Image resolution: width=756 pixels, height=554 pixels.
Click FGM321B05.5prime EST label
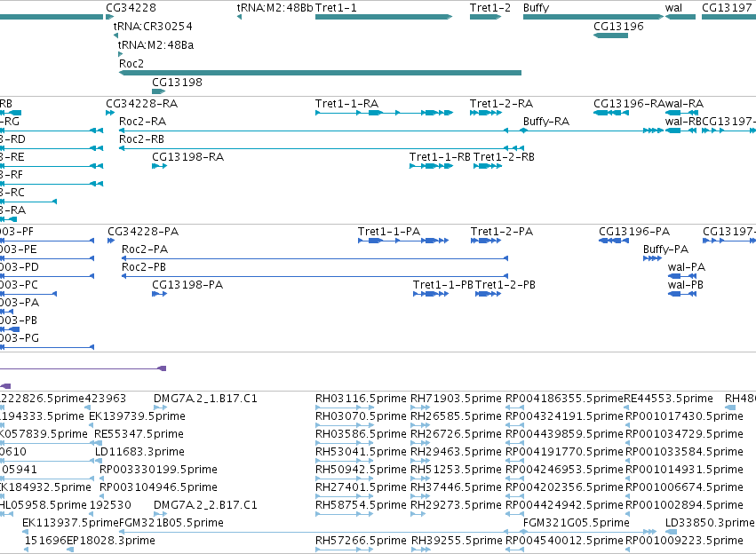(171, 523)
